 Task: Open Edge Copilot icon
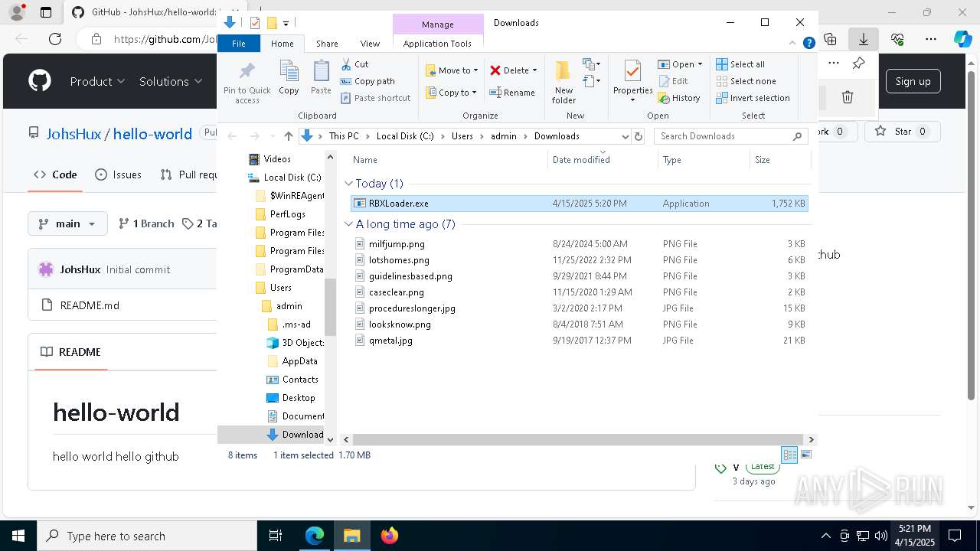click(962, 39)
